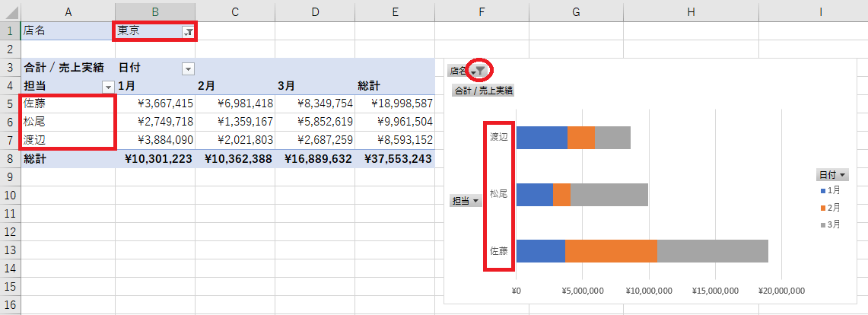Select the orange 2月 segment of 佐藤 bar

(x=611, y=251)
